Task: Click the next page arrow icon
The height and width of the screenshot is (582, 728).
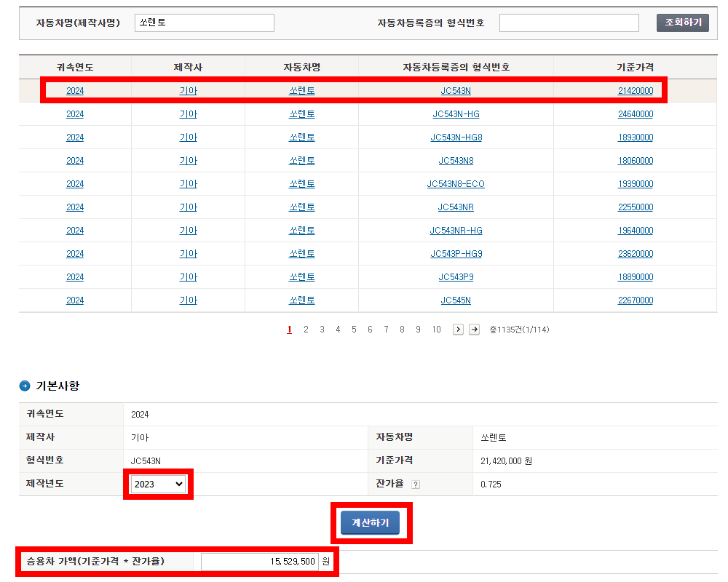Action: click(x=458, y=330)
